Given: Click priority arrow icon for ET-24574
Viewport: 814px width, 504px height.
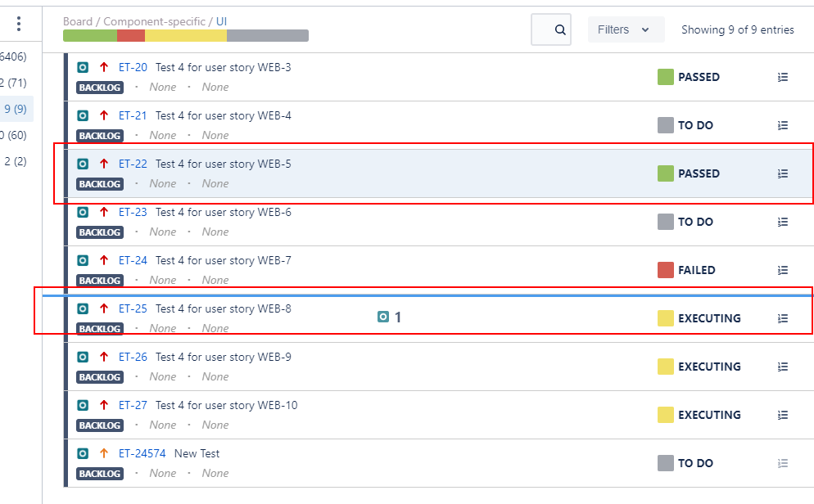Looking at the screenshot, I should click(x=104, y=453).
